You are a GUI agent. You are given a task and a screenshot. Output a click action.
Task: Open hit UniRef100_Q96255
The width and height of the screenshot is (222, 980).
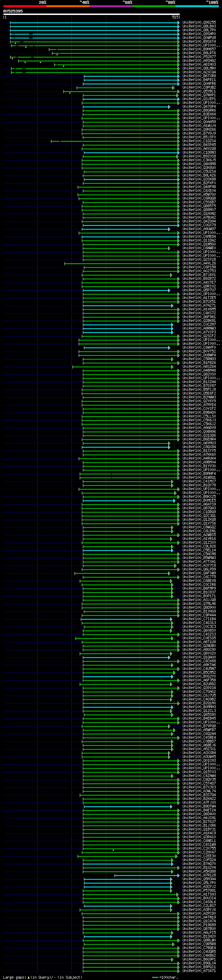pos(199,23)
